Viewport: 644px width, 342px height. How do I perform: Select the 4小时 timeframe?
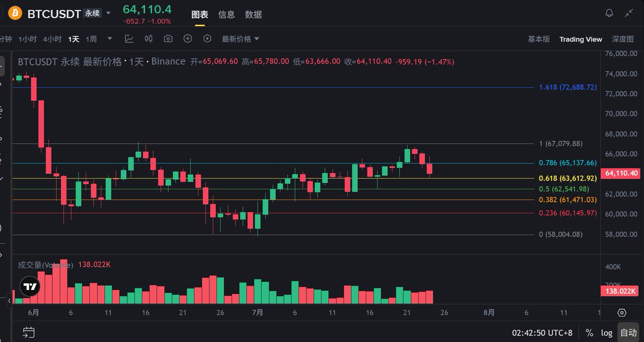(x=52, y=39)
